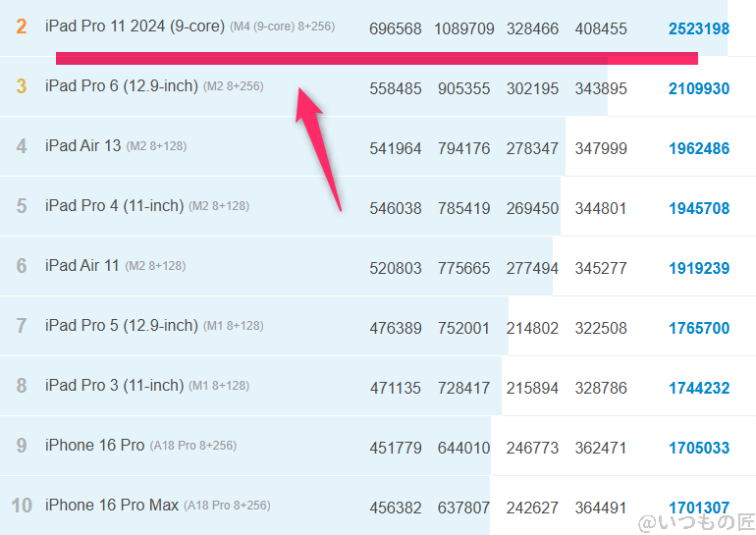Click total score 1919239
Screen dimensions: 756x535
tap(699, 268)
